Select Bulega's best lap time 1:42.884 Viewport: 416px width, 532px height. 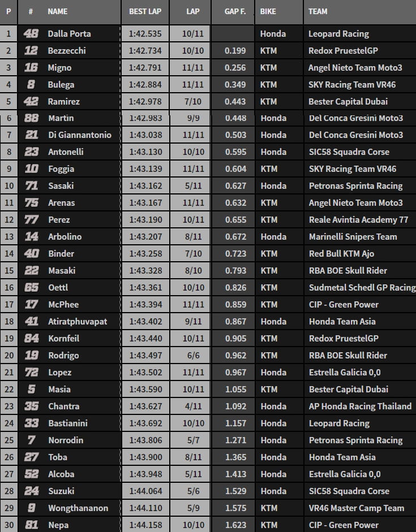click(x=145, y=85)
